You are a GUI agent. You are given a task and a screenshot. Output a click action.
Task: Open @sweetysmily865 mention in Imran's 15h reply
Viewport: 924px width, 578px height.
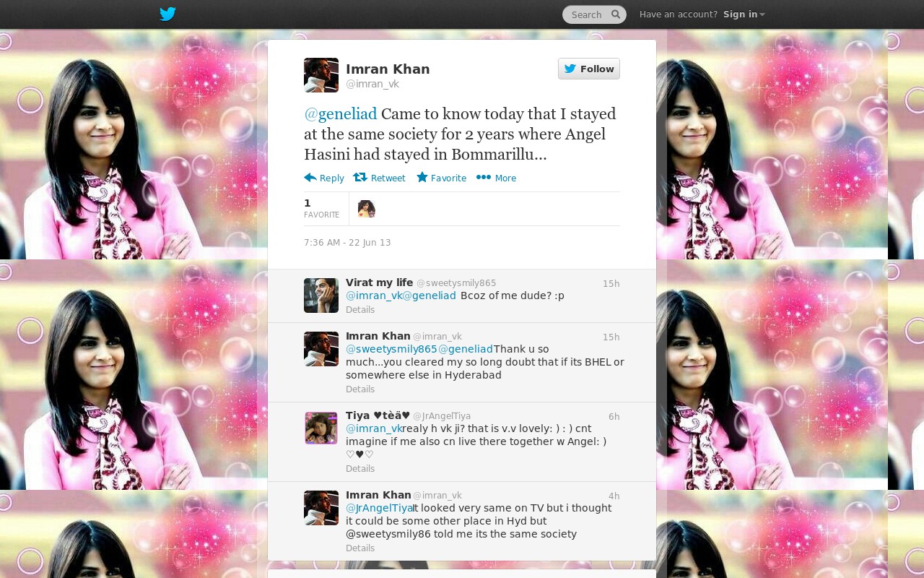click(x=392, y=349)
